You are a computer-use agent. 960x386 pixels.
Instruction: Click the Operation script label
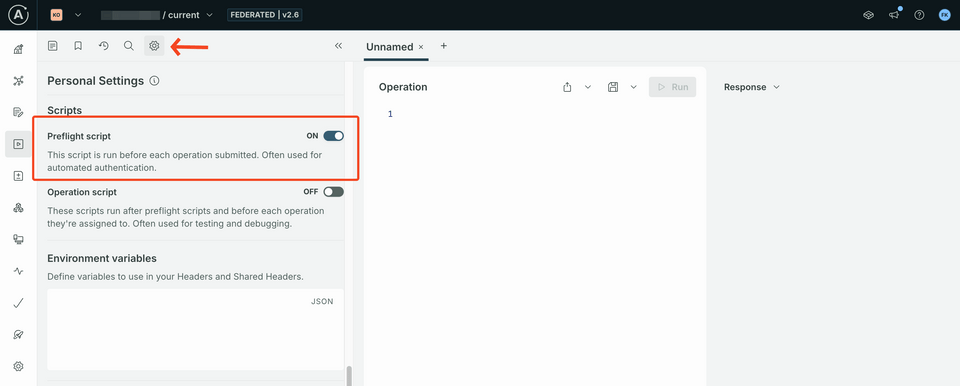click(82, 192)
